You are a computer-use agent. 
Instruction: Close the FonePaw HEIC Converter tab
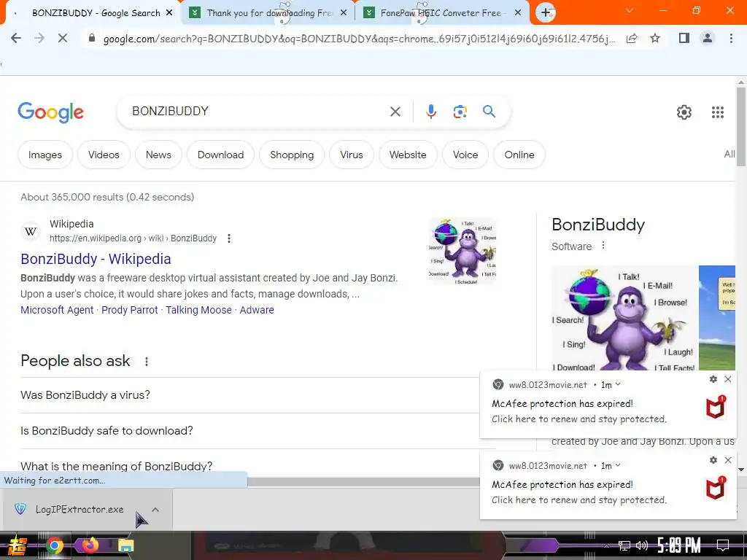point(518,13)
